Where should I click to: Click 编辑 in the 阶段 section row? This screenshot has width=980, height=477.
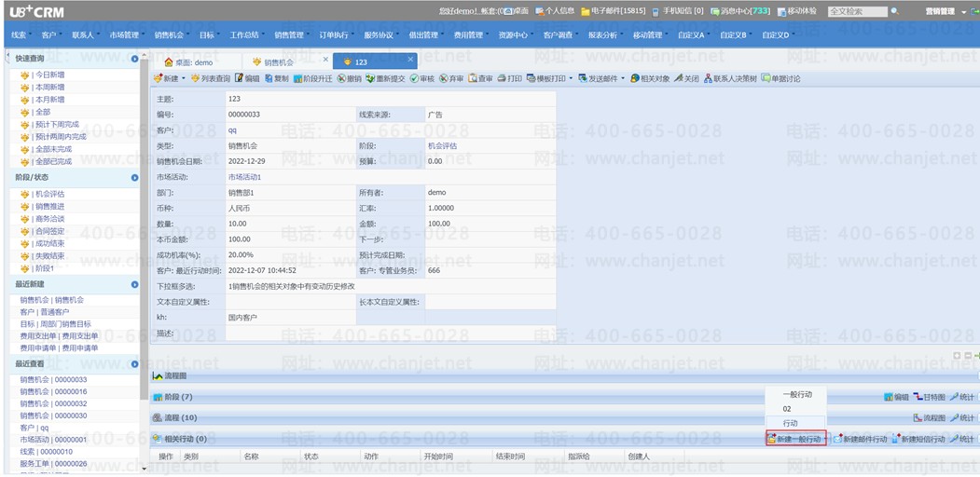point(897,397)
